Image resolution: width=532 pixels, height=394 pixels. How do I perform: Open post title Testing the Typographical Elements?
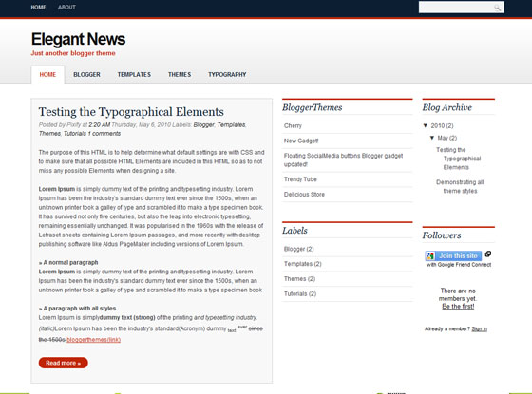[x=131, y=112]
